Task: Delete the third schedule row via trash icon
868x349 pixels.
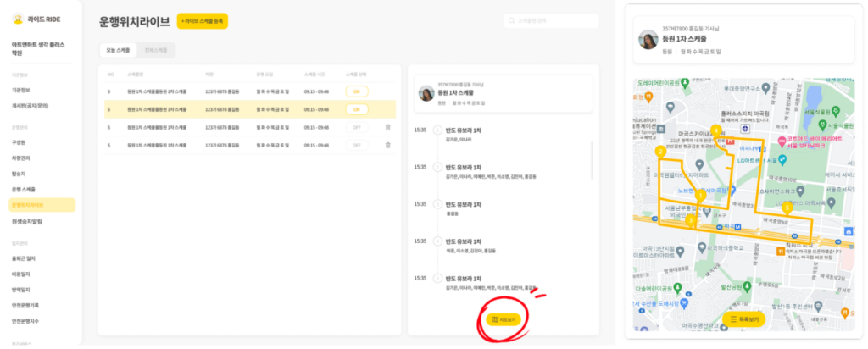Action: pos(387,127)
